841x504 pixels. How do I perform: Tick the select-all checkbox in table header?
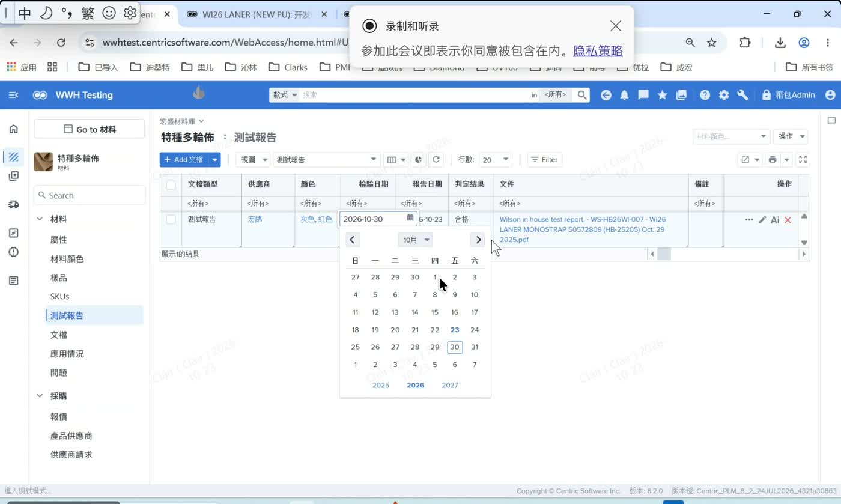[x=171, y=185]
